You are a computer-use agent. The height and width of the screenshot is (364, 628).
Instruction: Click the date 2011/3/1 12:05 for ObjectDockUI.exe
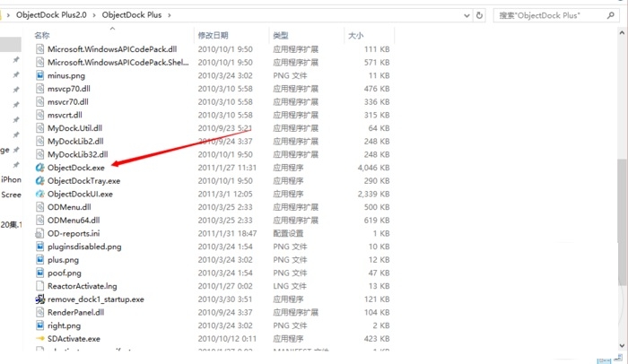pyautogui.click(x=225, y=195)
